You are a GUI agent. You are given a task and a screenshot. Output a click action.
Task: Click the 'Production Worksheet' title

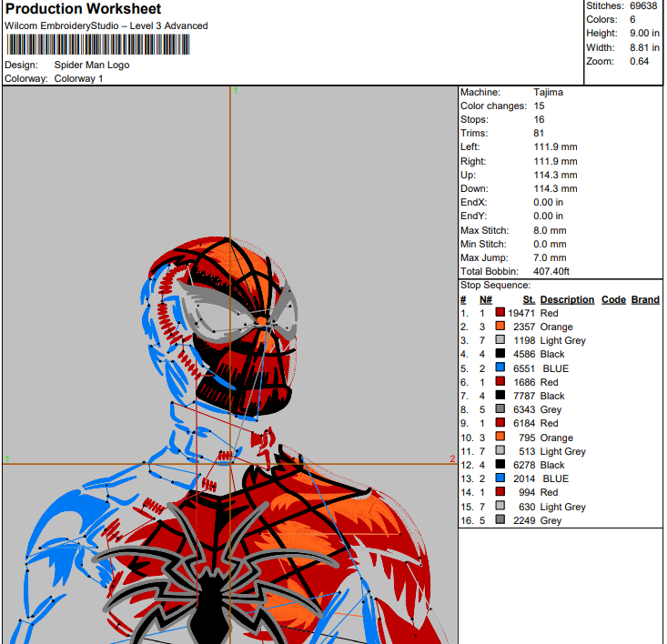pos(84,8)
